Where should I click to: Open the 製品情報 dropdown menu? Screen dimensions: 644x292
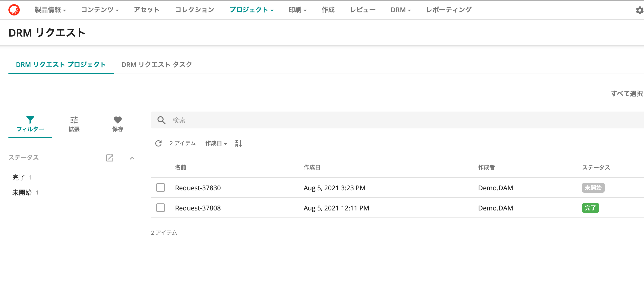point(50,10)
